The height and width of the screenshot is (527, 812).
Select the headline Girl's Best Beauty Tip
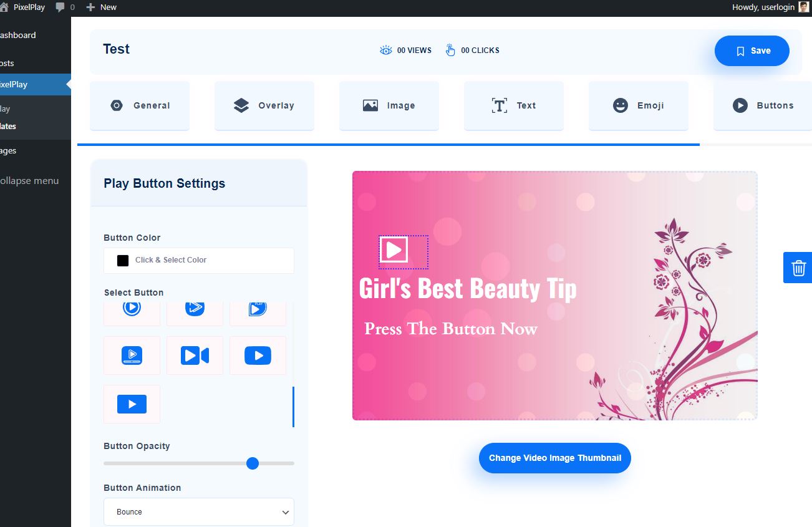click(468, 288)
